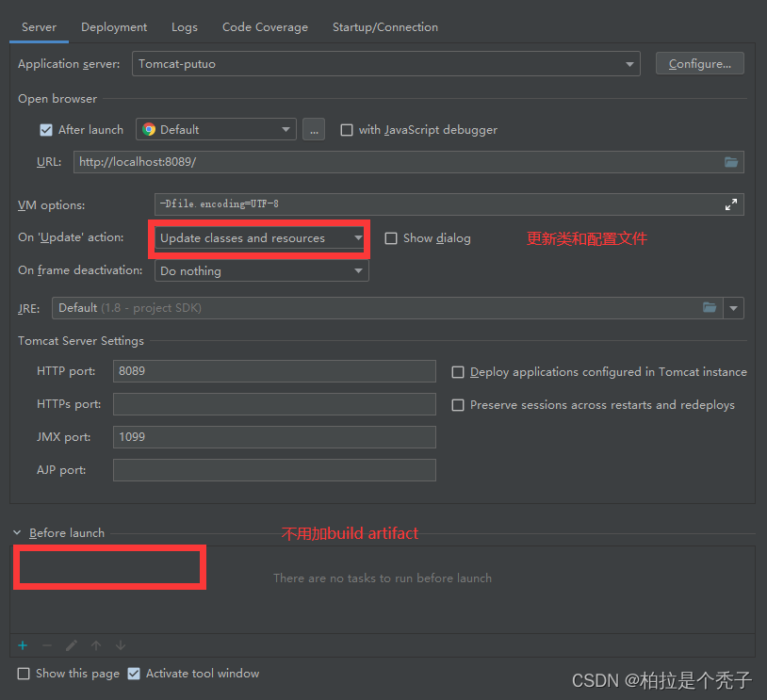Open the Code Coverage tab

coord(265,27)
